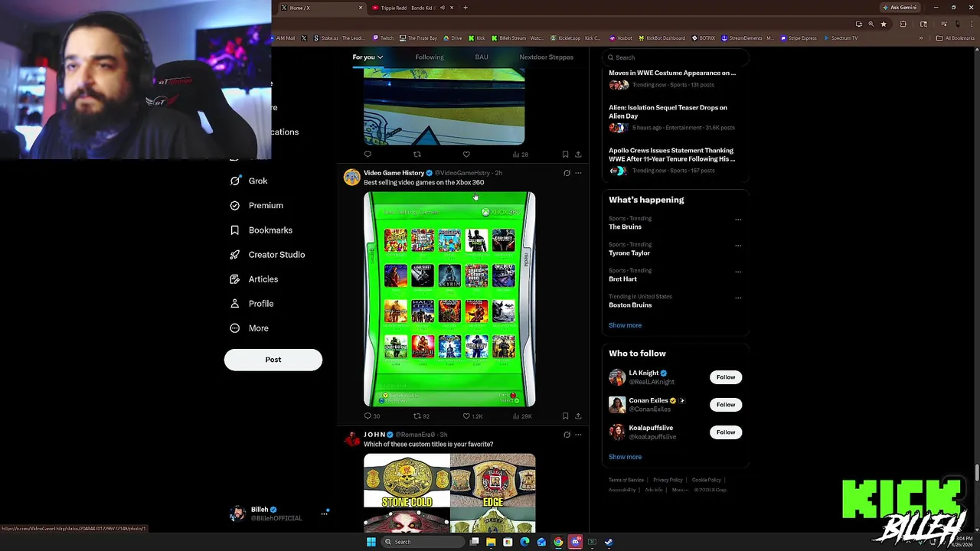Switch to the Trippie Redd YouTube tab
Viewport: 980px width, 551px height.
coord(410,8)
